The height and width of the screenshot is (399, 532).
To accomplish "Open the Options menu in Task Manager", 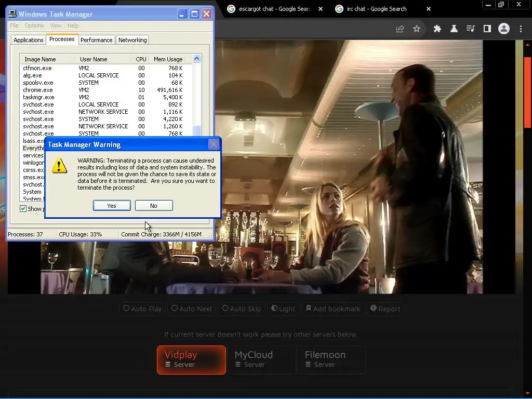I will (x=34, y=26).
